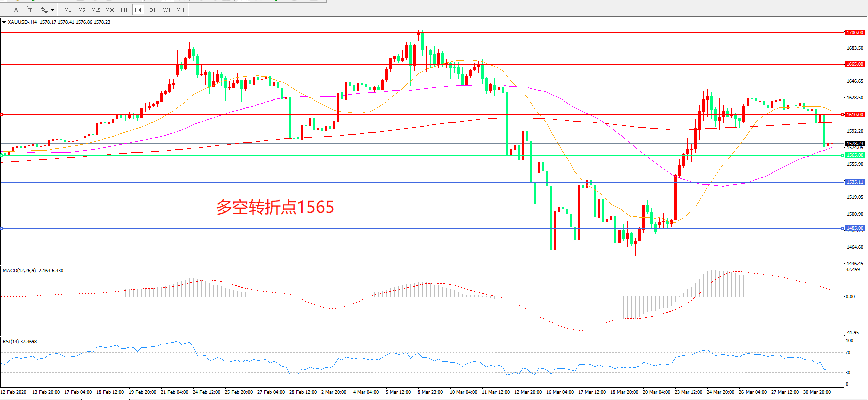Select the Fibonacci retracement tool
The image size is (868, 400).
pos(4,10)
